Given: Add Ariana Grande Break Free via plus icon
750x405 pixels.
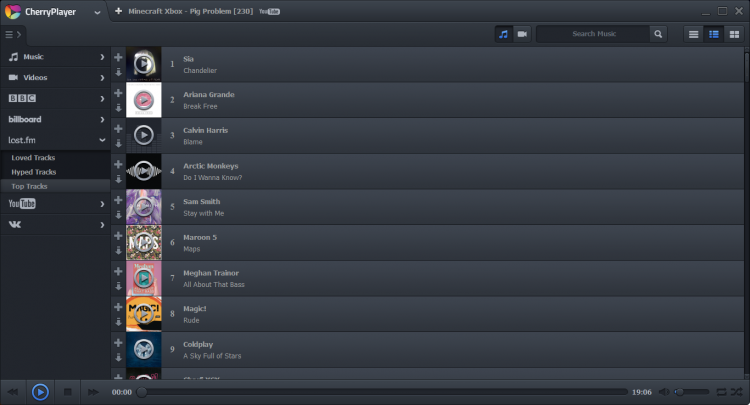Looking at the screenshot, I should tap(118, 93).
